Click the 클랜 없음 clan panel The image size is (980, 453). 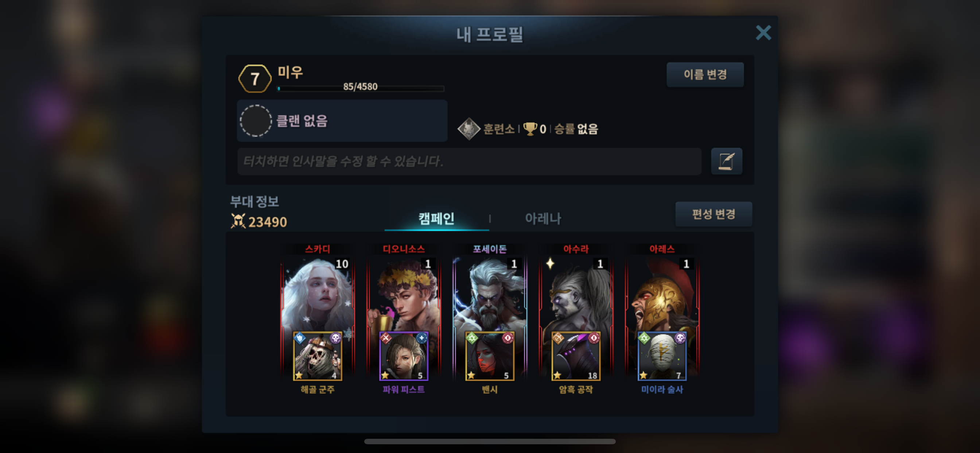(x=342, y=121)
